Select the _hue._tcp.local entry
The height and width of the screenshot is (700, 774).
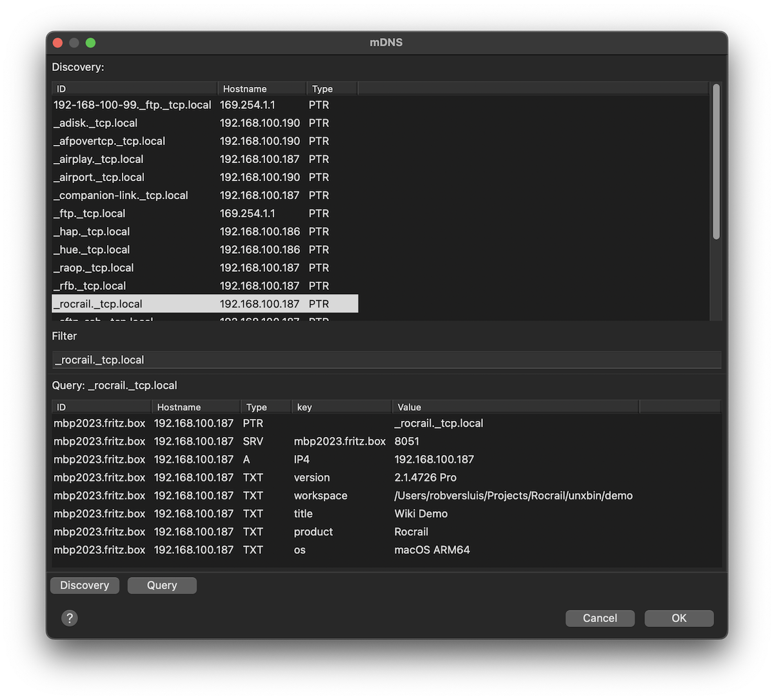point(92,249)
